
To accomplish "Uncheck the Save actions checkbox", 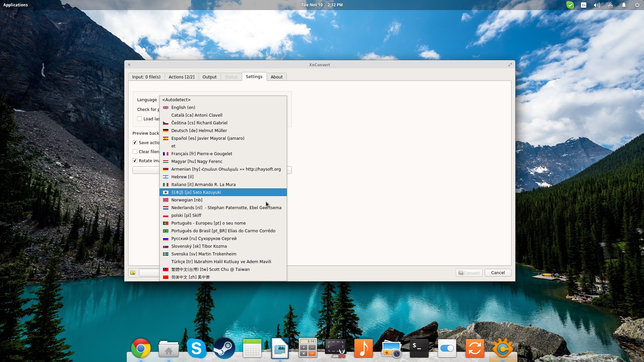I will [135, 142].
